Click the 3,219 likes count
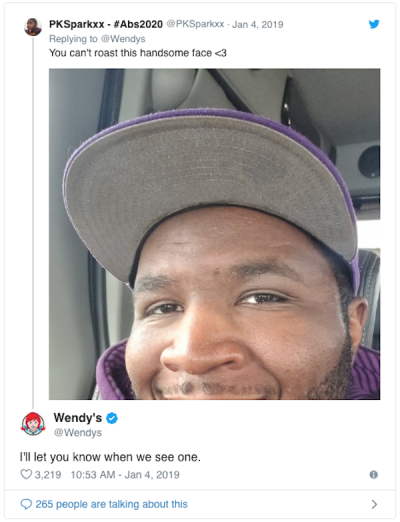 (x=48, y=474)
